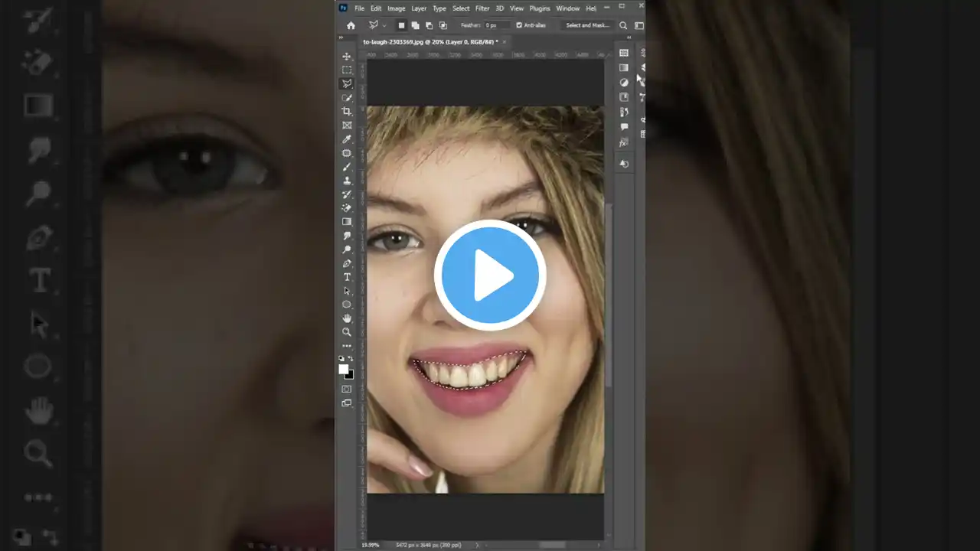Toggle Quick Mask mode
The height and width of the screenshot is (551, 980).
pos(347,389)
